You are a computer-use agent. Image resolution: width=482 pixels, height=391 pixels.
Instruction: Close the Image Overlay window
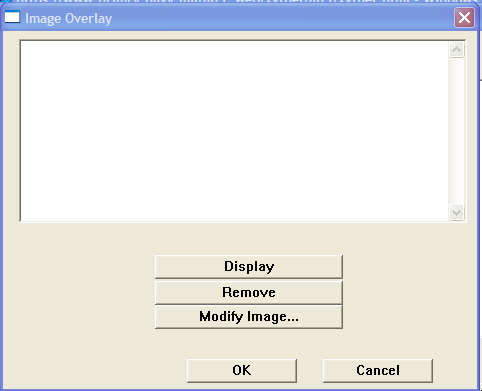(464, 18)
